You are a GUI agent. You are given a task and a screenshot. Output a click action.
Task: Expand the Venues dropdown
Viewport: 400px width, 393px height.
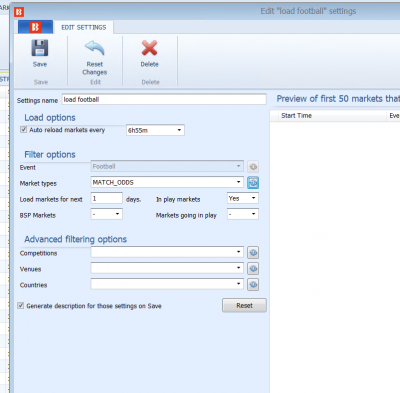(x=167, y=268)
